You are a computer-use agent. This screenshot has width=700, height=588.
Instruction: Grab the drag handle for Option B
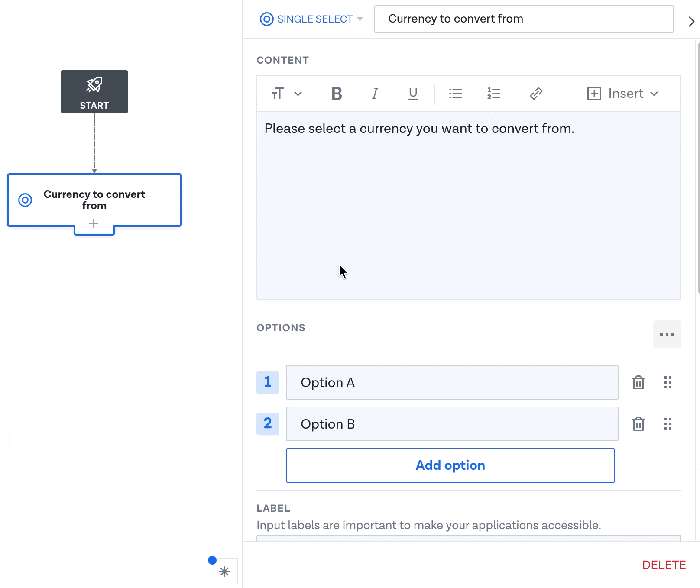click(668, 424)
